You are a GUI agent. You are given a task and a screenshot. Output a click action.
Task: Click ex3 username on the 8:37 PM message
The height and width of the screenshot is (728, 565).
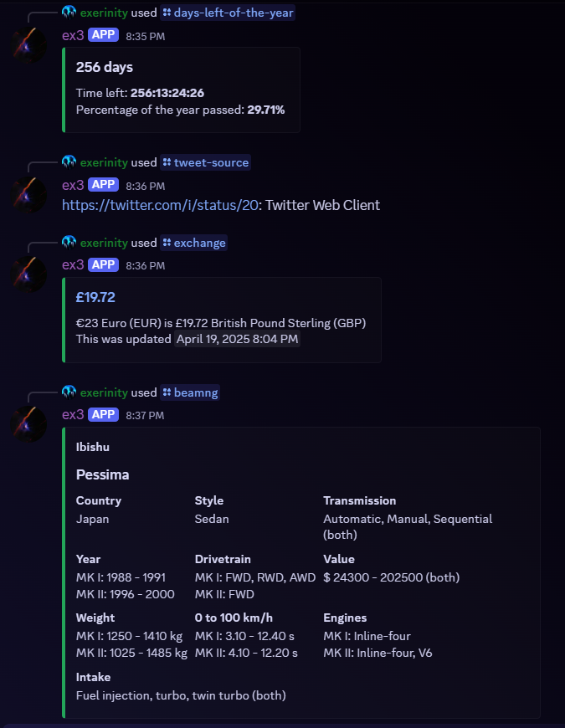(x=73, y=414)
